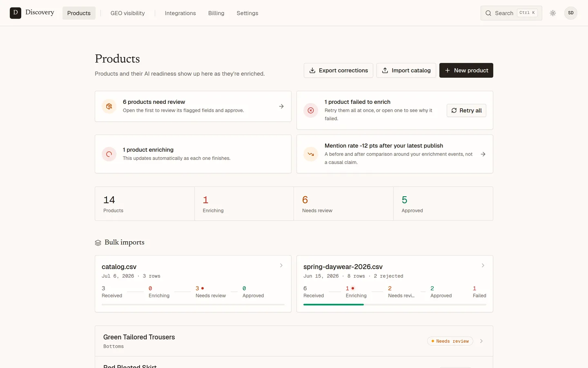Click the downward trend icon on mention rate card
Viewport: 588px width, 368px height.
click(311, 154)
